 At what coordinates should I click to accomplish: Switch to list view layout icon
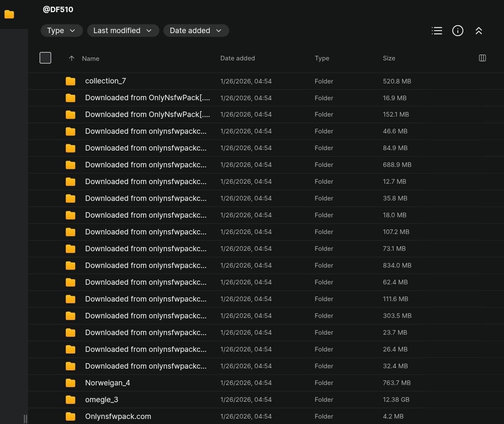pos(437,31)
